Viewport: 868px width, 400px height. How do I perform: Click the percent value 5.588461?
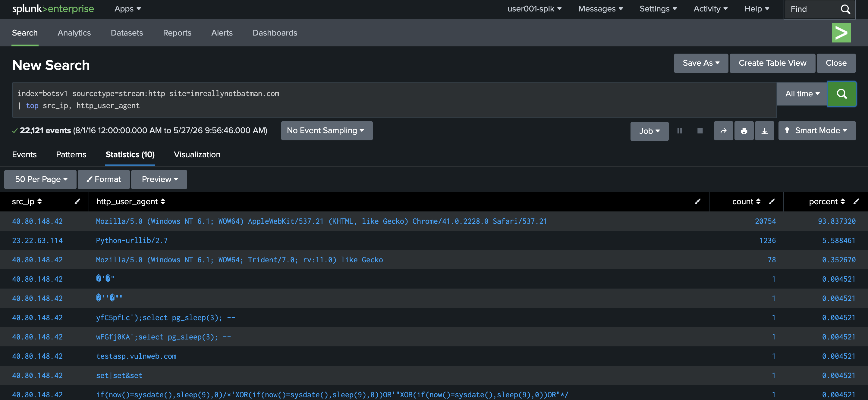tap(839, 240)
